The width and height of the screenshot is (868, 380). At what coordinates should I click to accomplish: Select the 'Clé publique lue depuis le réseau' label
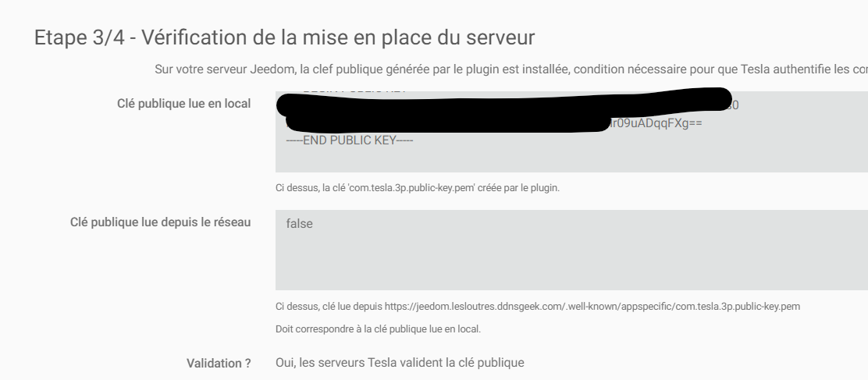coord(161,222)
